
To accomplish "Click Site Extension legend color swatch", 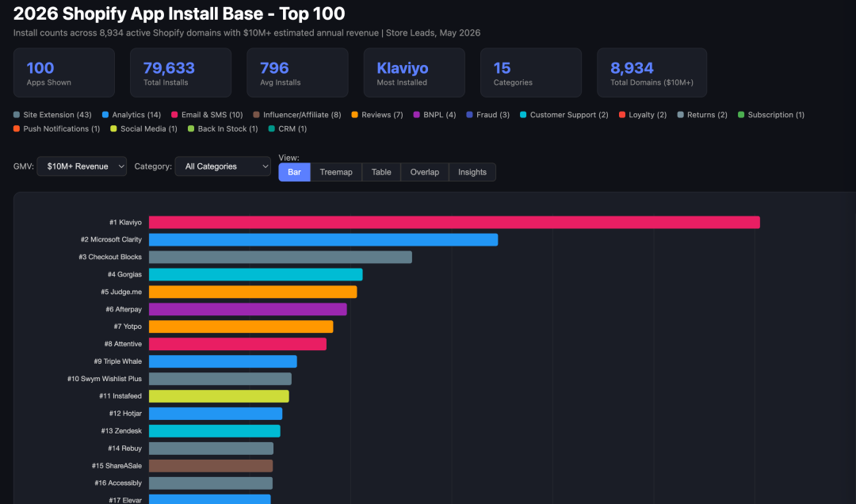I will tap(17, 115).
